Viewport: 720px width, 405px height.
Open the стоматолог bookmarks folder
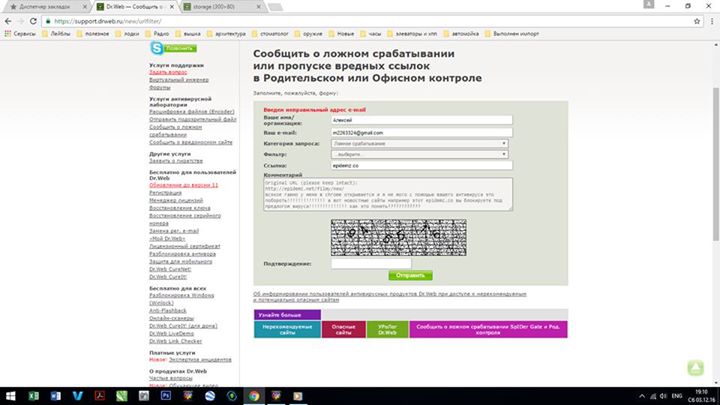(270, 34)
